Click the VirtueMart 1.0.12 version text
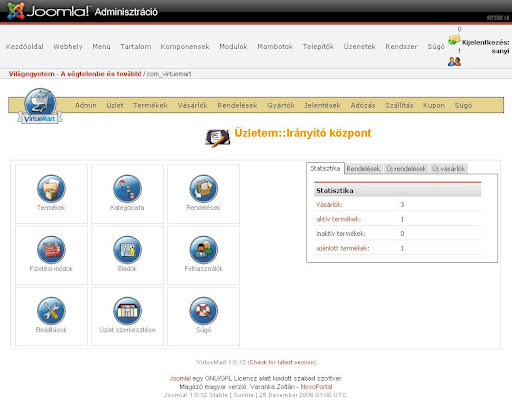Viewport: 512px width, 400px height. click(x=221, y=362)
